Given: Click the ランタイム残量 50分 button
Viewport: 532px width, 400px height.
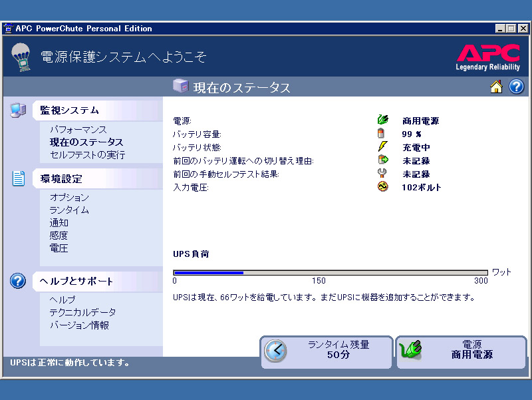Looking at the screenshot, I should click(x=326, y=352).
